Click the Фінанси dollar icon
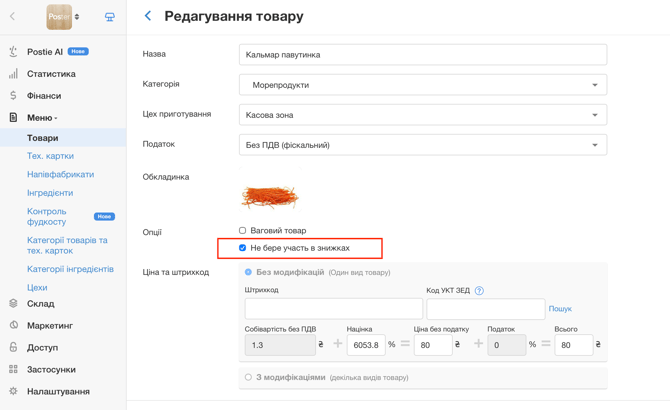The width and height of the screenshot is (670, 410). [x=13, y=96]
